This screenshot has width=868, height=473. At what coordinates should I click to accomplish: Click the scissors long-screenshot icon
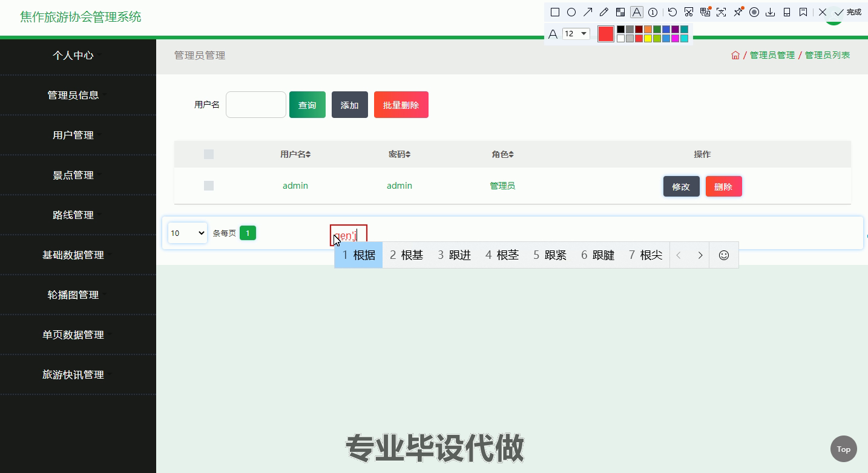689,12
